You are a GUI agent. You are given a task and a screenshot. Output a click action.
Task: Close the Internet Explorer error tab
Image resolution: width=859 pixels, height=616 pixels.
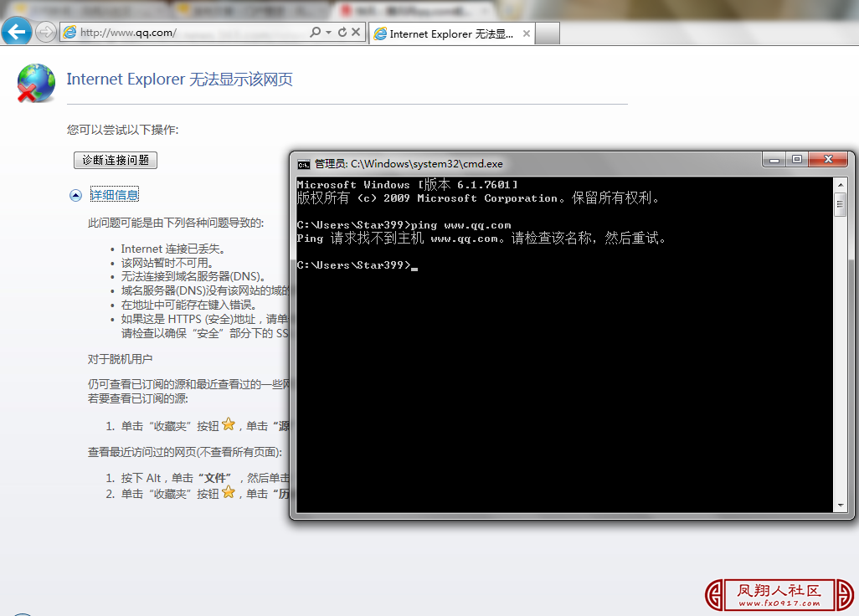pyautogui.click(x=526, y=34)
